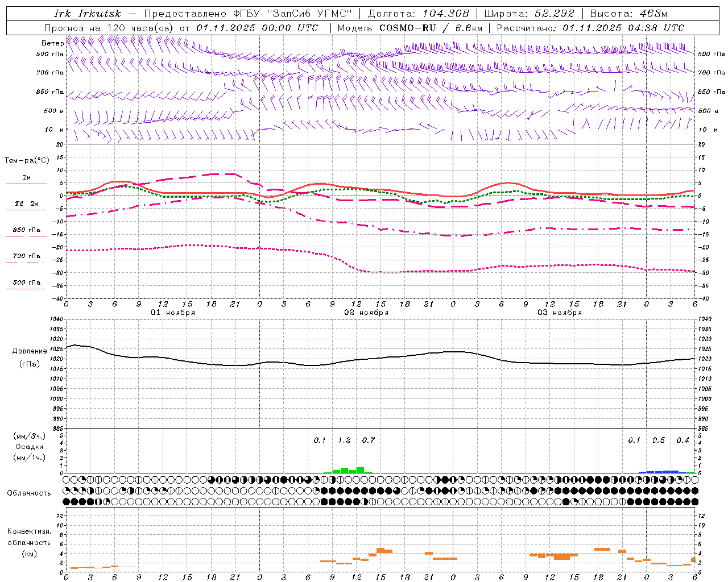
Task: Click the 'Высота: 463м' value
Action: click(x=628, y=14)
